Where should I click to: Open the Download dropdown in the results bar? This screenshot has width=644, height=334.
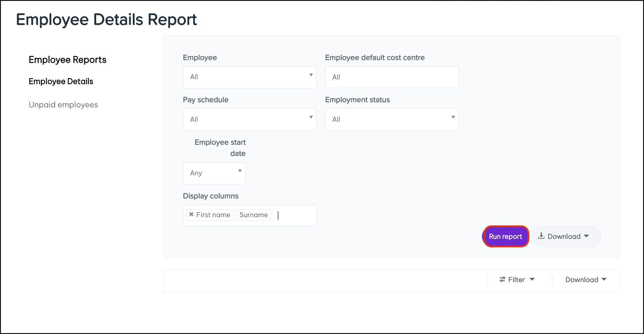585,279
